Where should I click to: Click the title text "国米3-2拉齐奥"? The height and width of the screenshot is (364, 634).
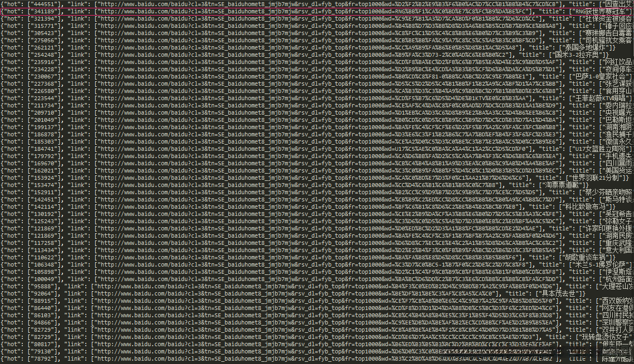[577, 55]
